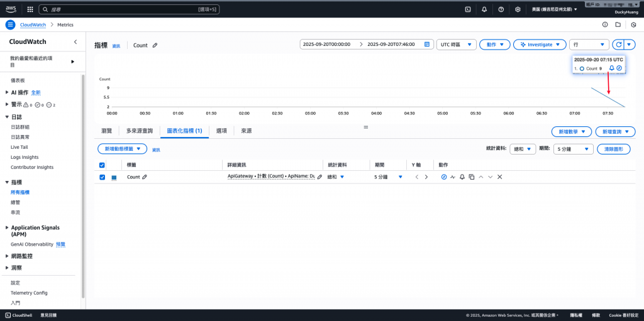Open the row 5 分鐘 period dropdown
Image resolution: width=644 pixels, height=321 pixels.
(x=388, y=177)
